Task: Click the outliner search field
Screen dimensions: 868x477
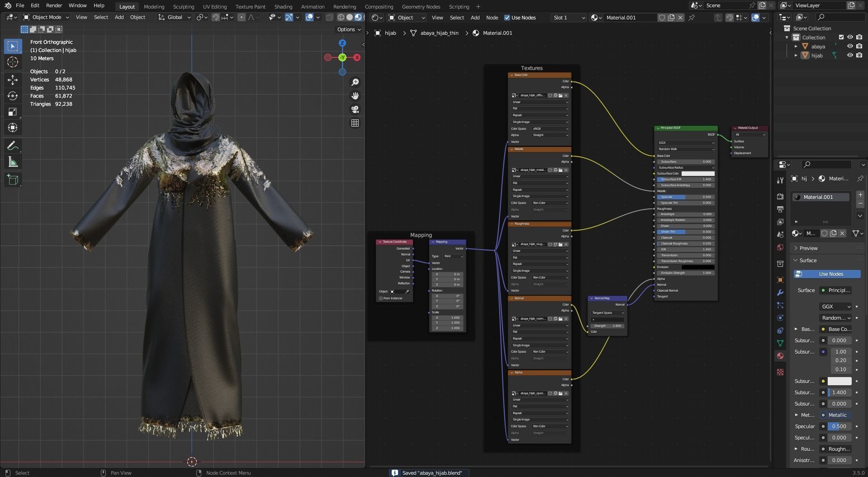Action: pos(840,17)
